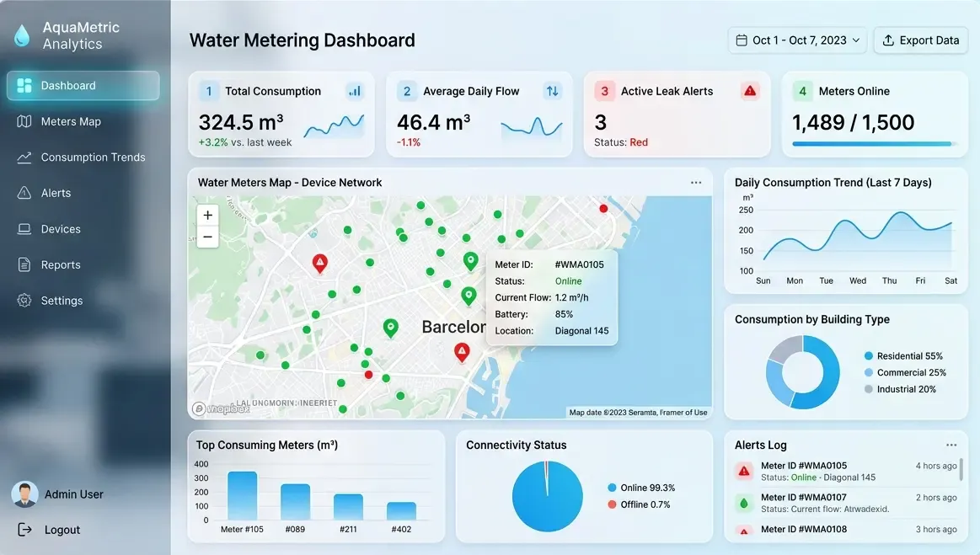Click the Total Consumption sparkline
The width and height of the screenshot is (980, 555).
[x=334, y=126]
